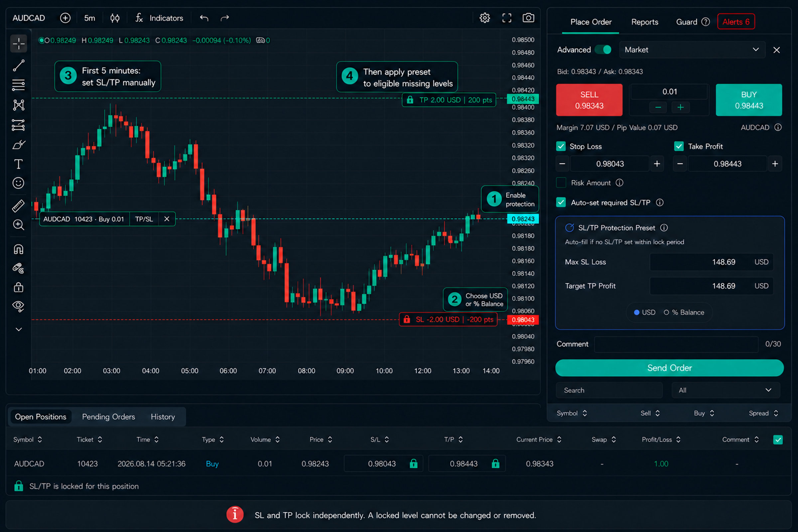Hide all drawings with eye icon
Screen dimensions: 798x532
click(x=18, y=306)
